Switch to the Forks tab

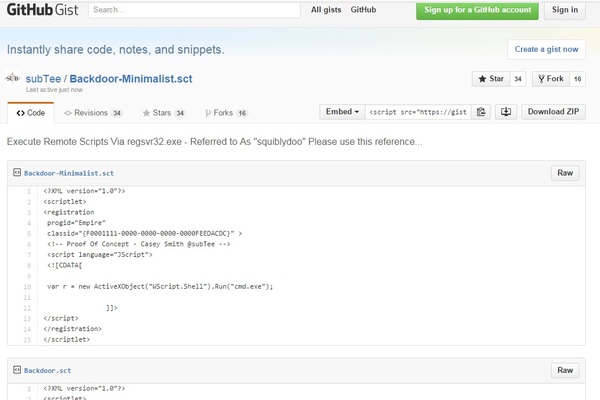(x=226, y=113)
